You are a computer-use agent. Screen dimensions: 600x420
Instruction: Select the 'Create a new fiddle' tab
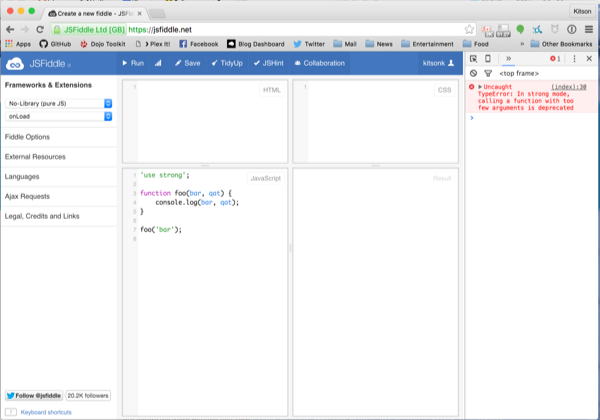92,13
